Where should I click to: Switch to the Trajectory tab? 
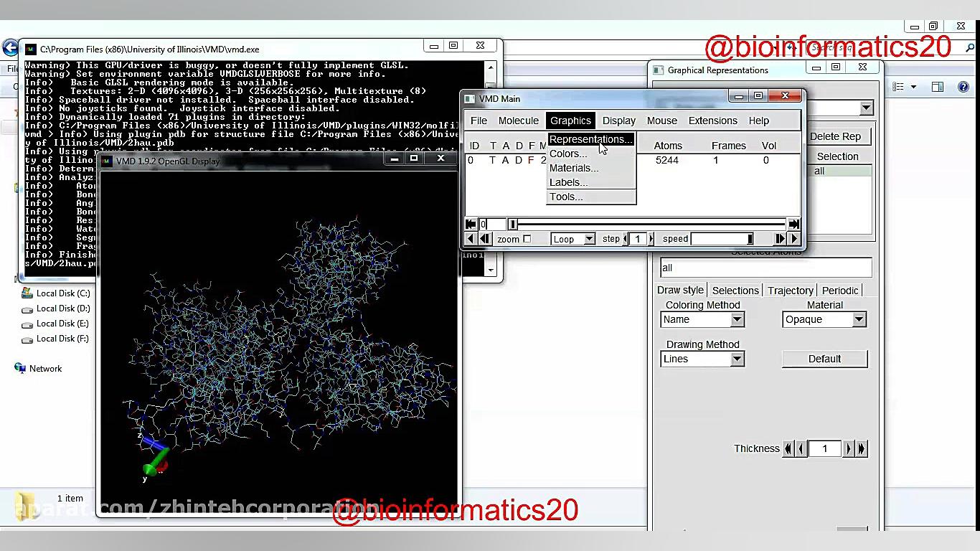tap(790, 291)
